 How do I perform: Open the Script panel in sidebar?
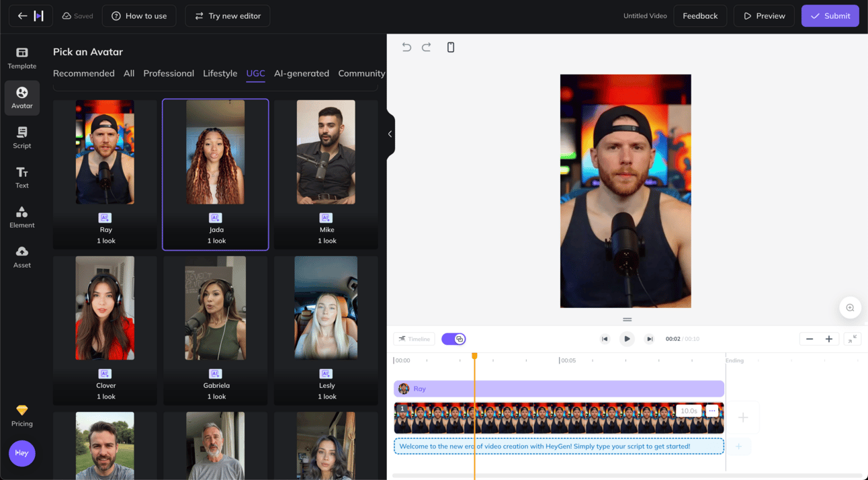22,138
